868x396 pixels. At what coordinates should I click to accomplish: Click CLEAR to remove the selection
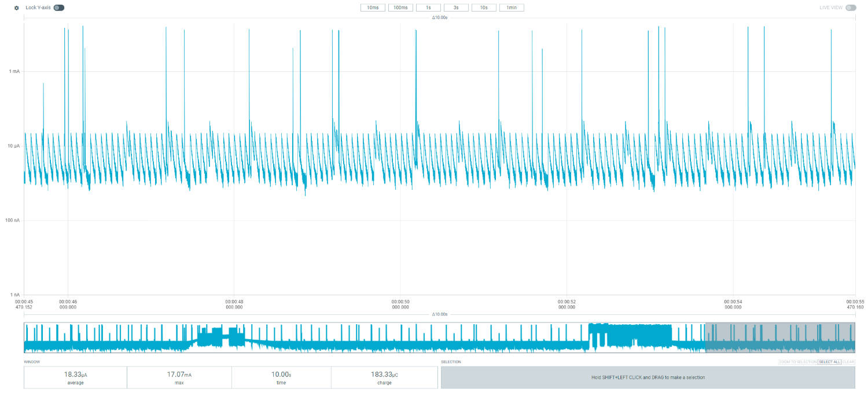(848, 362)
